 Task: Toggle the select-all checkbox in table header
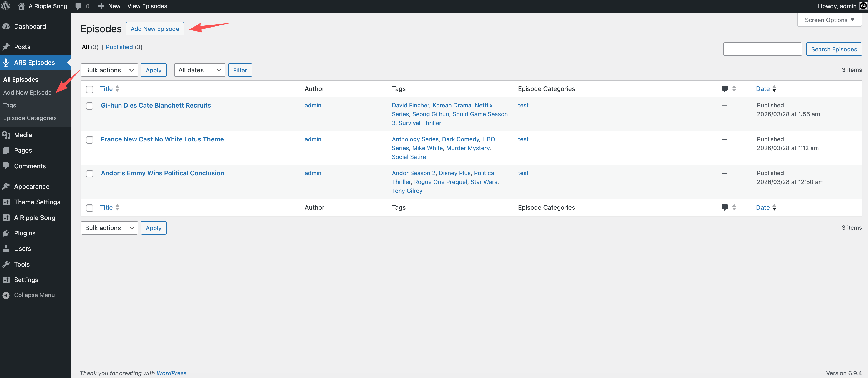click(89, 89)
